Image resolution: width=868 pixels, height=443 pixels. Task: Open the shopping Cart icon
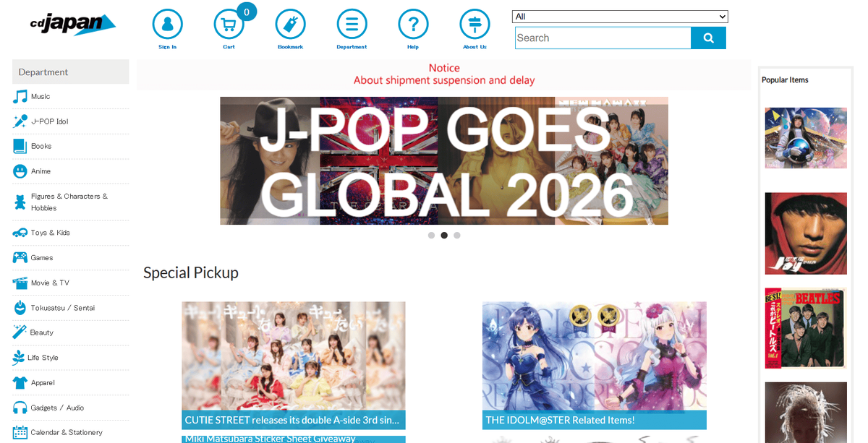tap(229, 25)
